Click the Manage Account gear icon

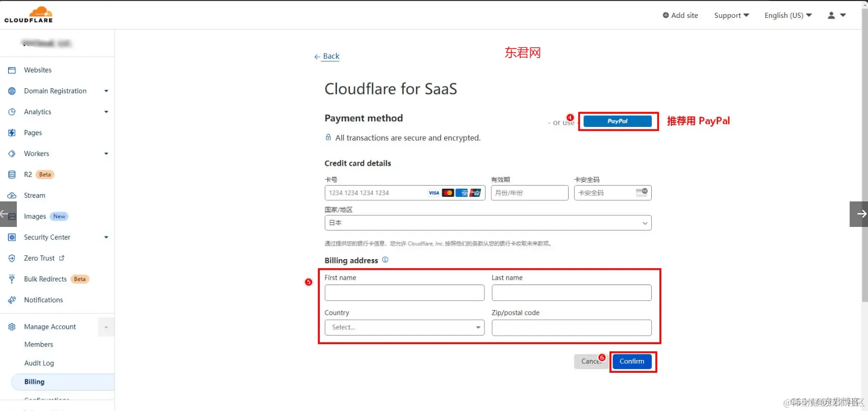(12, 327)
